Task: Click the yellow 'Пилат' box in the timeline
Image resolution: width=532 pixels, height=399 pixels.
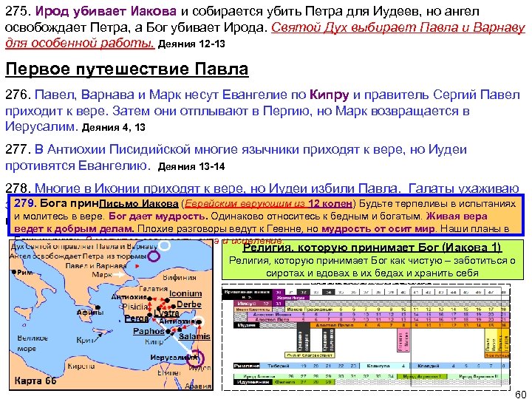Action: pyautogui.click(x=310, y=355)
